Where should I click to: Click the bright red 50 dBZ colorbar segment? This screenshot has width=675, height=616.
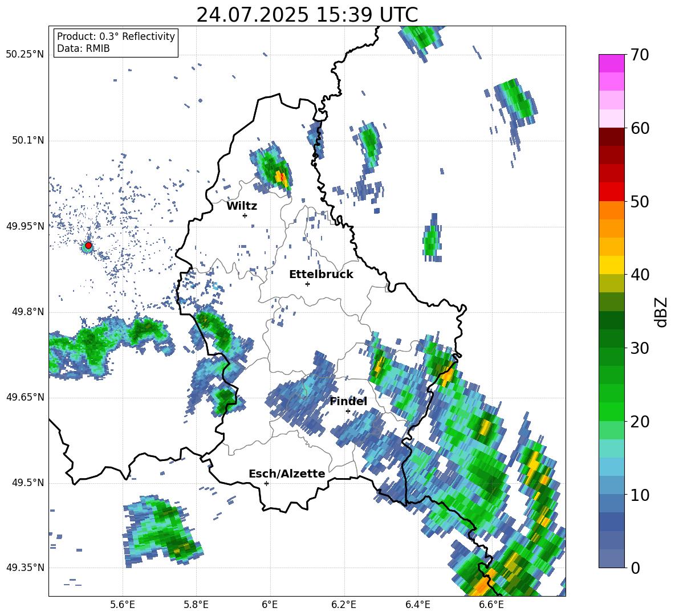611,192
